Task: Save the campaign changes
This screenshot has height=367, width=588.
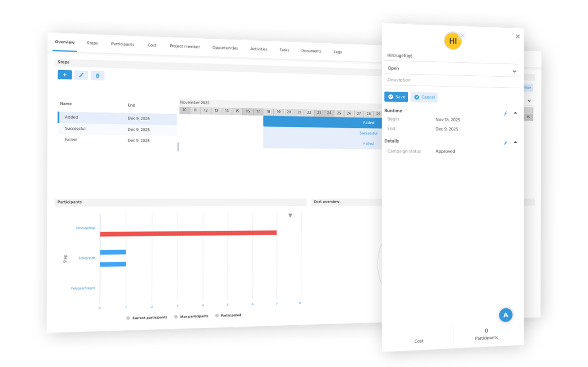Action: (x=396, y=97)
